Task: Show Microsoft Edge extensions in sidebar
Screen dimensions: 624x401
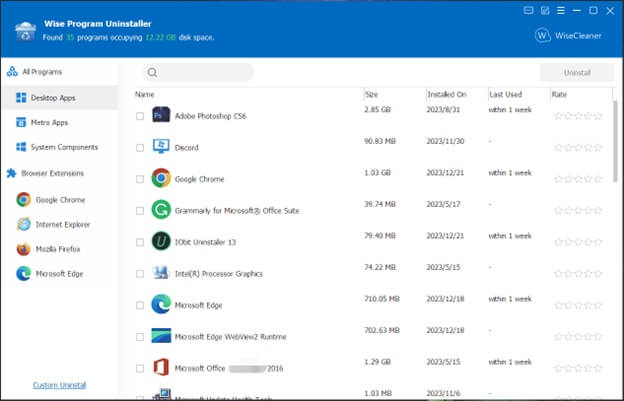Action: click(x=60, y=274)
